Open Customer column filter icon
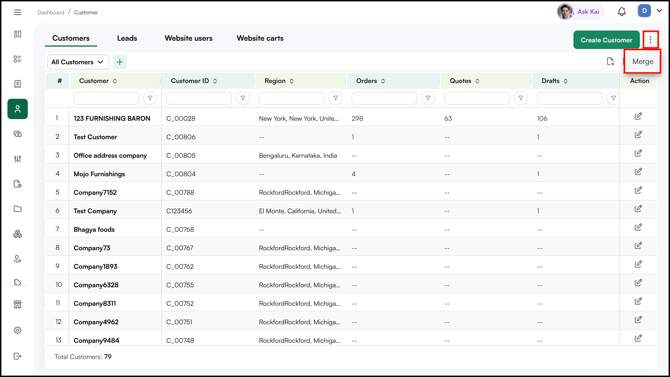Screen dimensions: 670x377 point(150,98)
